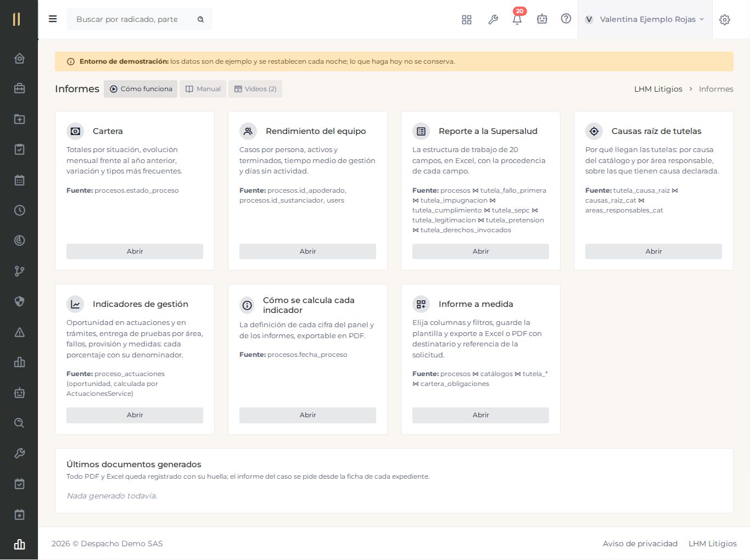Click the bar chart icon above the sidebar robot

tap(19, 362)
